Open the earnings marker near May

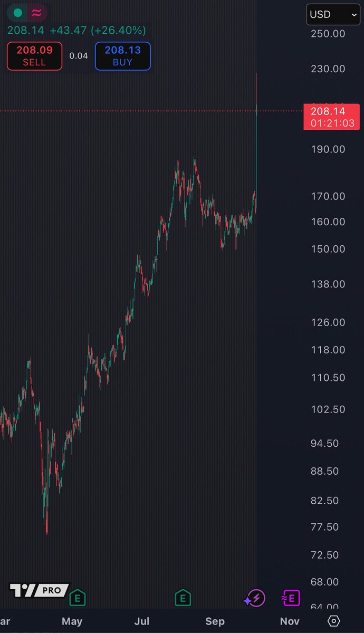(78, 598)
